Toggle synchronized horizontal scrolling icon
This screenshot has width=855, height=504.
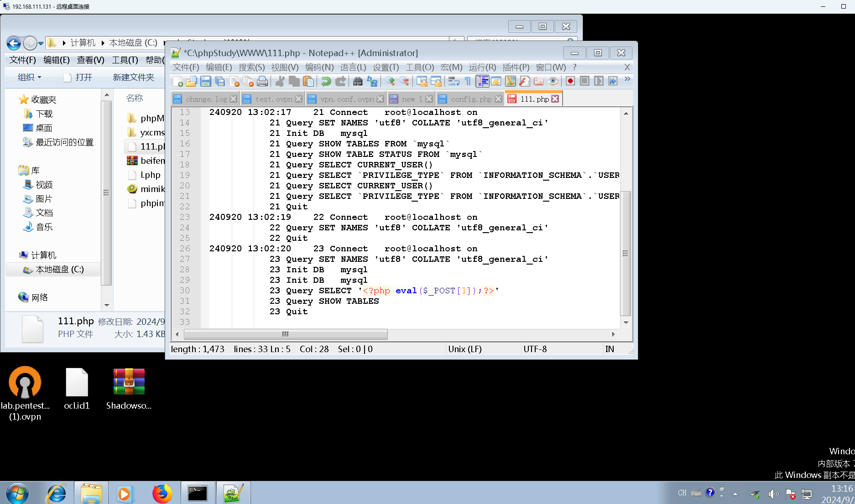click(x=436, y=81)
